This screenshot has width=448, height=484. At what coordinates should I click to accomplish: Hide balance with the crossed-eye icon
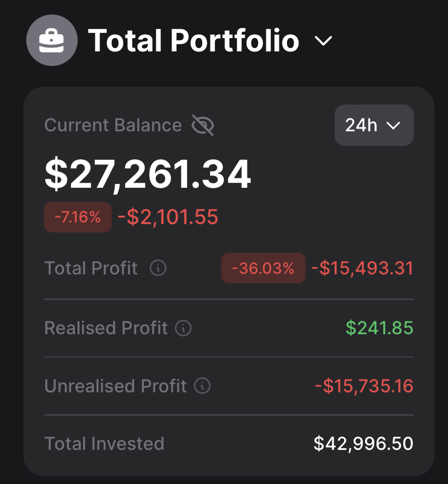203,125
